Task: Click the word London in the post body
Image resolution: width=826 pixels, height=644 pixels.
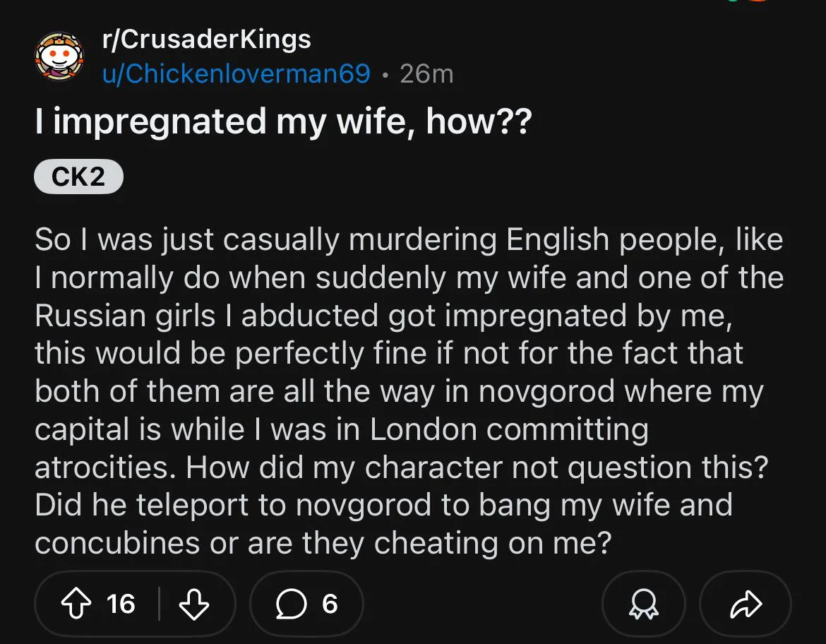Action: click(x=424, y=429)
